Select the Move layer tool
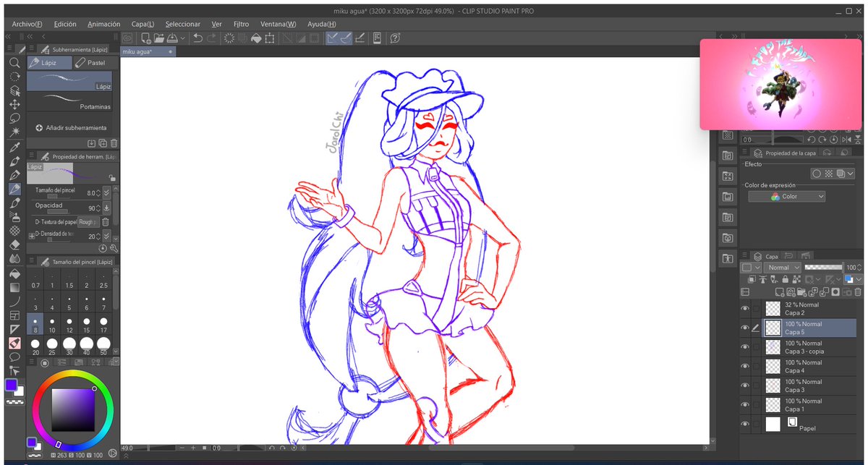Image resolution: width=868 pixels, height=465 pixels. tap(14, 104)
